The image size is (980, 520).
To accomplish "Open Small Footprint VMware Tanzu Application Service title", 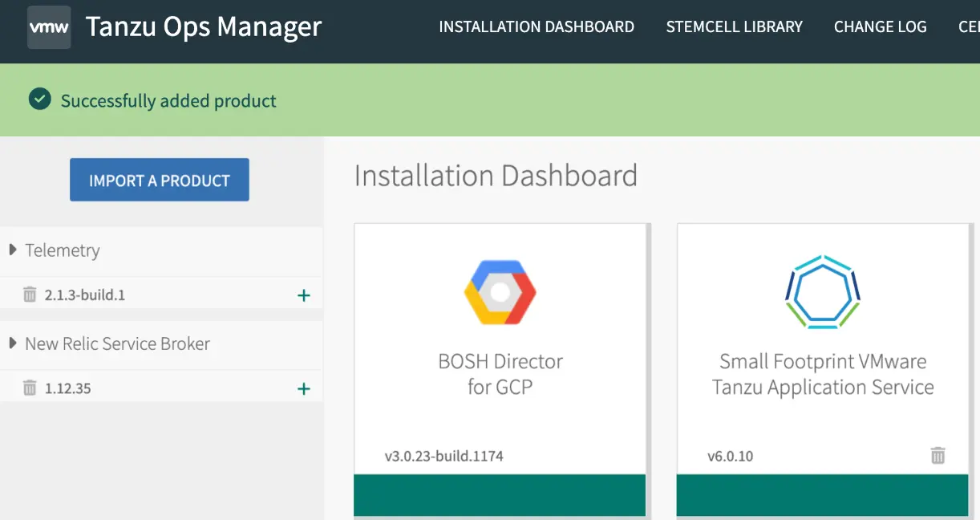I will 822,374.
